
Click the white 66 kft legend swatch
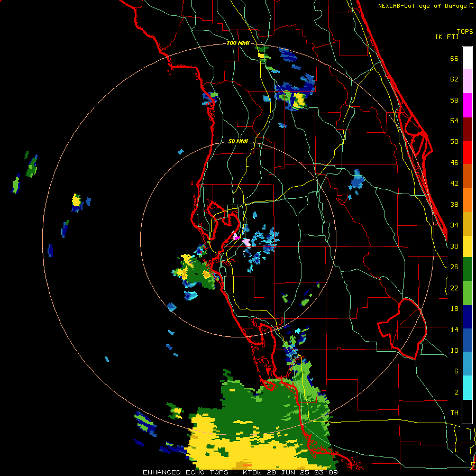pos(467,58)
